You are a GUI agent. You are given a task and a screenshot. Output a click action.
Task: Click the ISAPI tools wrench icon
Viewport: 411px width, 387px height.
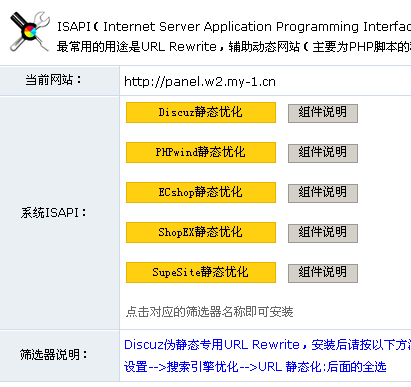pos(30,32)
